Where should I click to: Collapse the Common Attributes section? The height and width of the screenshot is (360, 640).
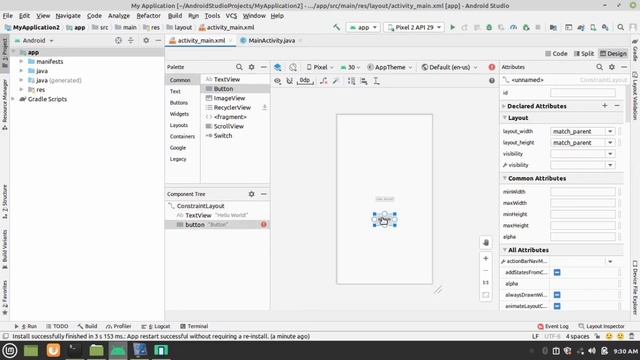point(505,178)
